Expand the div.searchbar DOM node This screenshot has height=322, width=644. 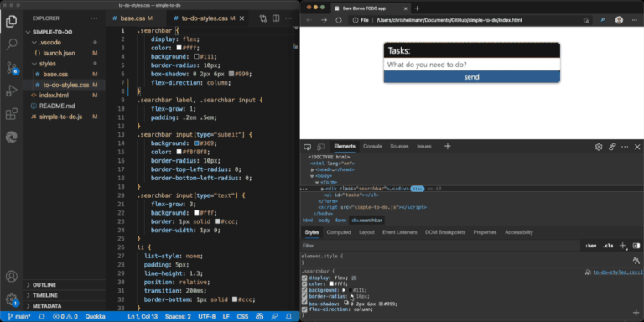322,189
